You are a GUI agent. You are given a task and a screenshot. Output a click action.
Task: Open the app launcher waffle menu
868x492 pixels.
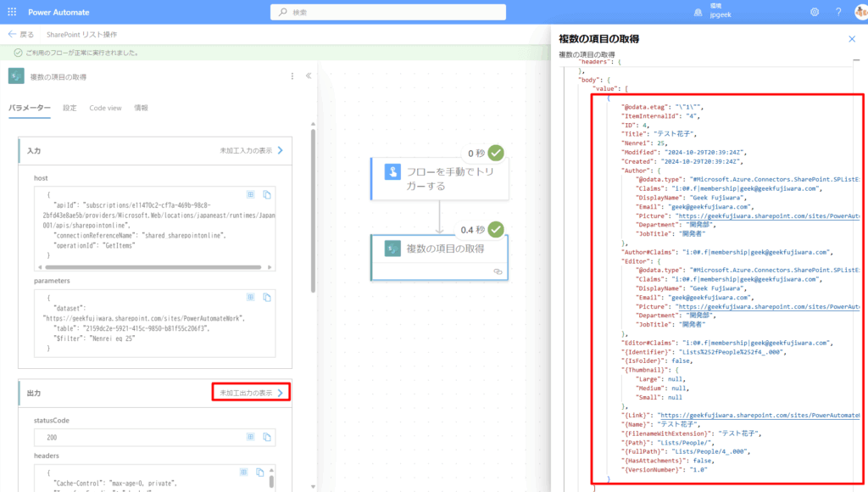point(12,12)
